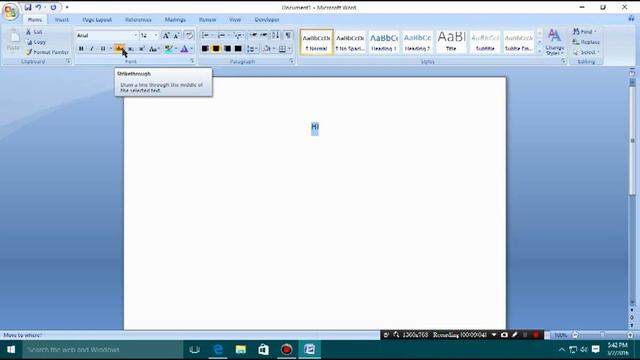Click Find in Editing group
The image size is (640, 360).
584,31
